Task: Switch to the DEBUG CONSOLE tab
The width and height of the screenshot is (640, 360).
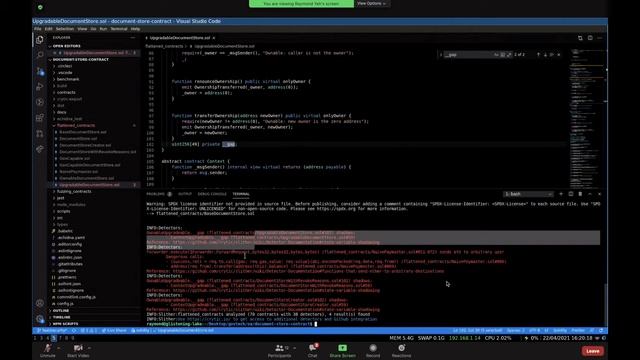Action: click(212, 194)
